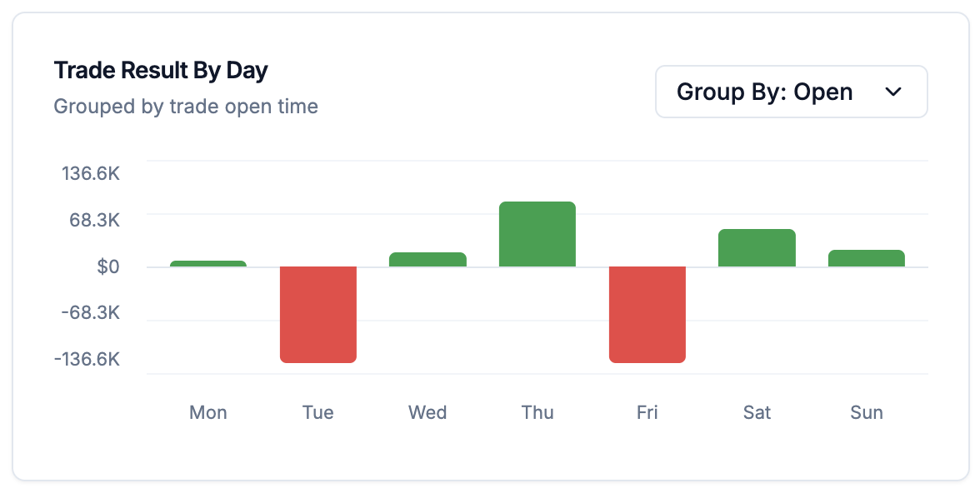Click the 136.6K y-axis label

[x=90, y=173]
